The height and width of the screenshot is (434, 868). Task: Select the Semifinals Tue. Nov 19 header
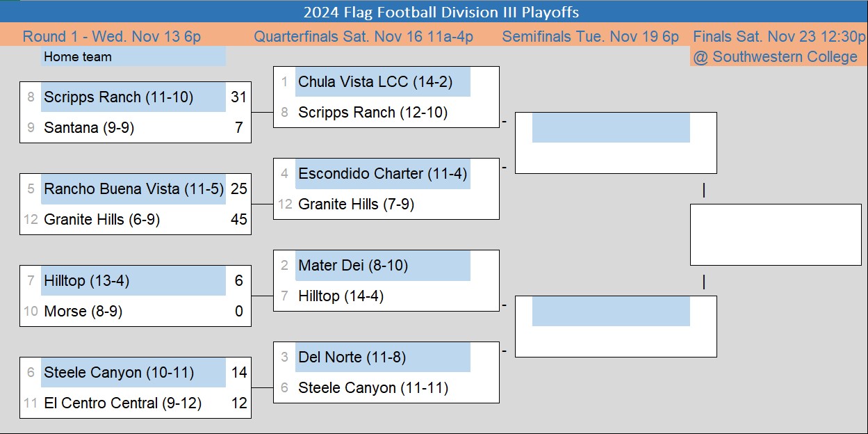[590, 36]
